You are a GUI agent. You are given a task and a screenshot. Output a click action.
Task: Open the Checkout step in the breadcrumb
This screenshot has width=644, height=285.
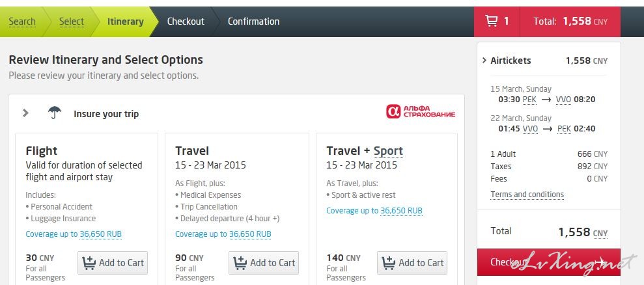186,21
